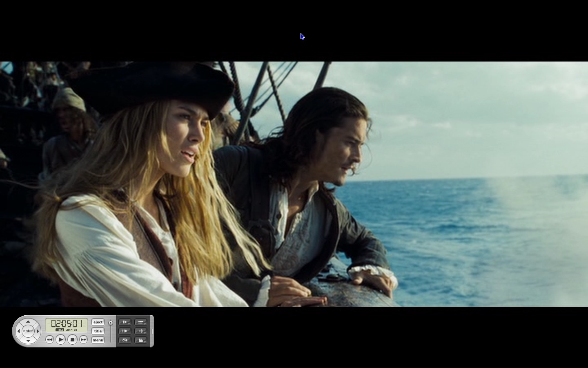
Task: Open the audio stream dropdown button
Action: coord(141,331)
